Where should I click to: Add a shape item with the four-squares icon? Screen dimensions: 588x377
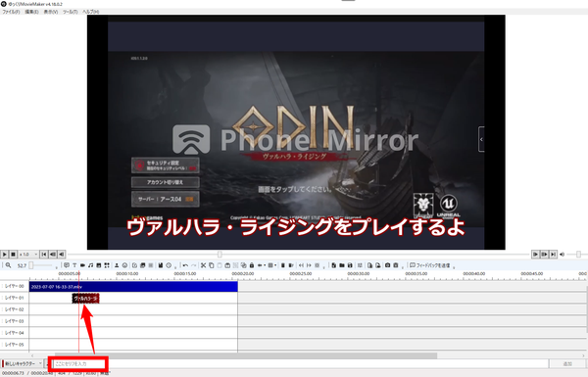pos(107,265)
